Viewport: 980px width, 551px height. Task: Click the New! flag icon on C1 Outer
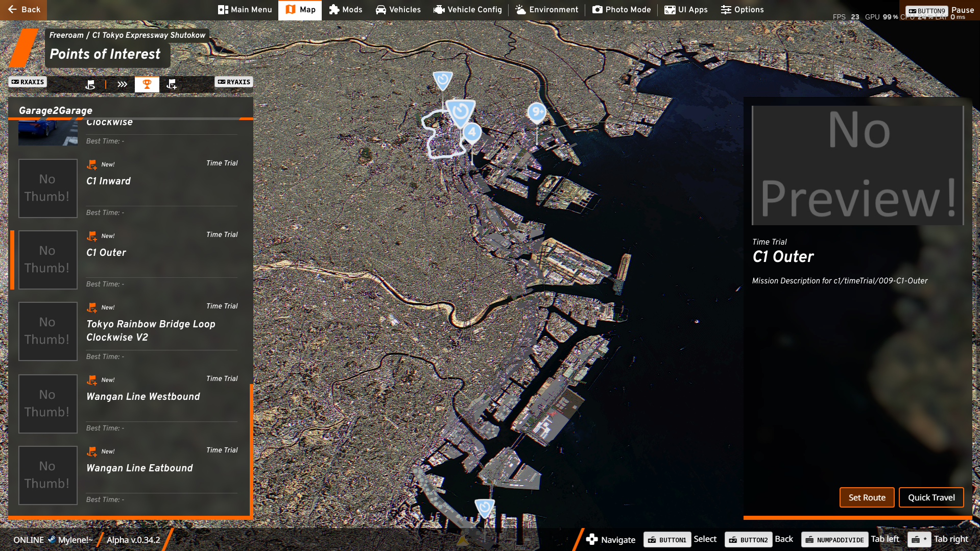click(x=92, y=236)
